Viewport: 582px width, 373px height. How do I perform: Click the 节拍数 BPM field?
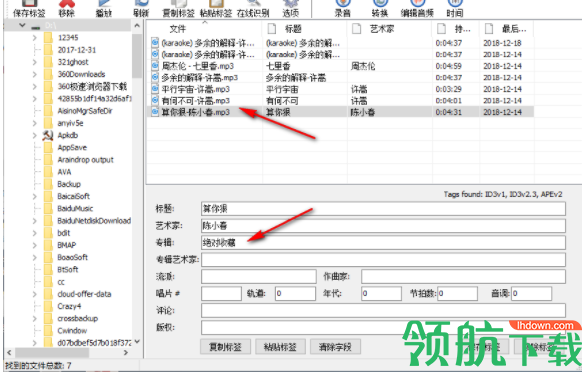457,294
